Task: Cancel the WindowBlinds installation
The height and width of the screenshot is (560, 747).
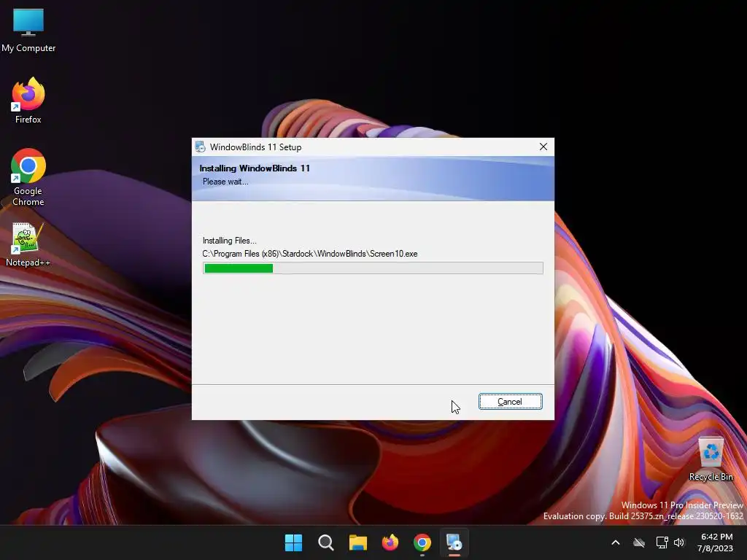Action: pyautogui.click(x=510, y=402)
